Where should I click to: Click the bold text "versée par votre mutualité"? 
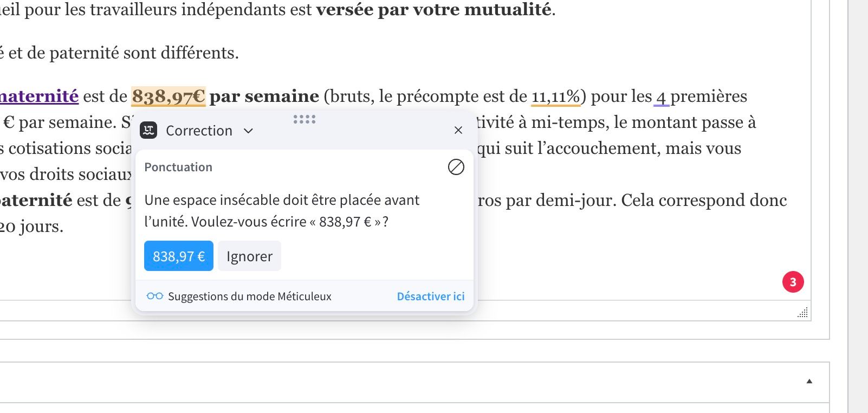[x=433, y=10]
